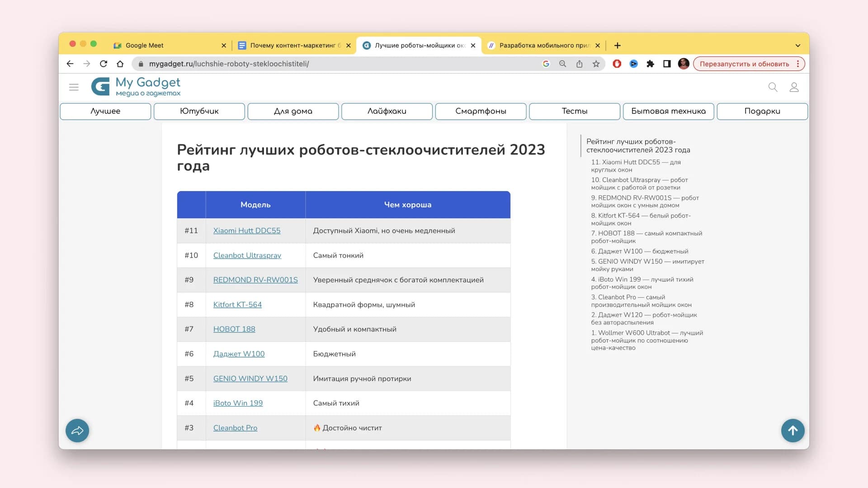The image size is (868, 488).
Task: Open the hamburger menu on the site
Action: click(x=74, y=87)
